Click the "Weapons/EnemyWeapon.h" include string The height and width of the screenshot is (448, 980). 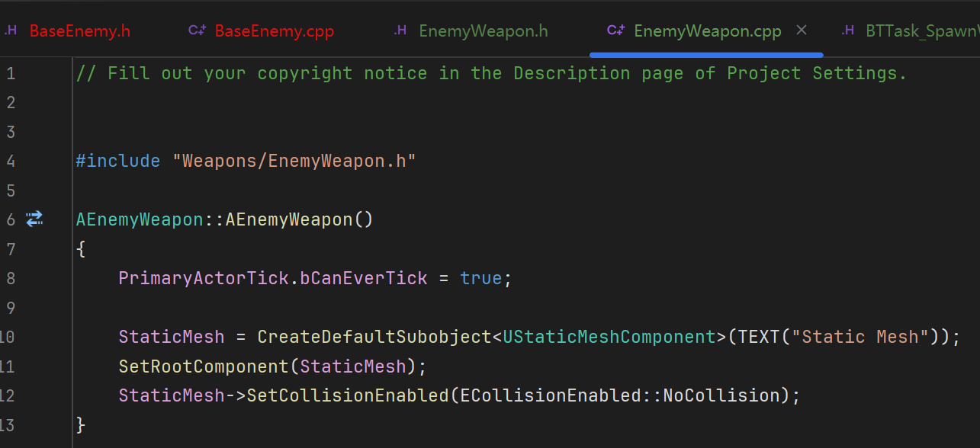point(294,162)
